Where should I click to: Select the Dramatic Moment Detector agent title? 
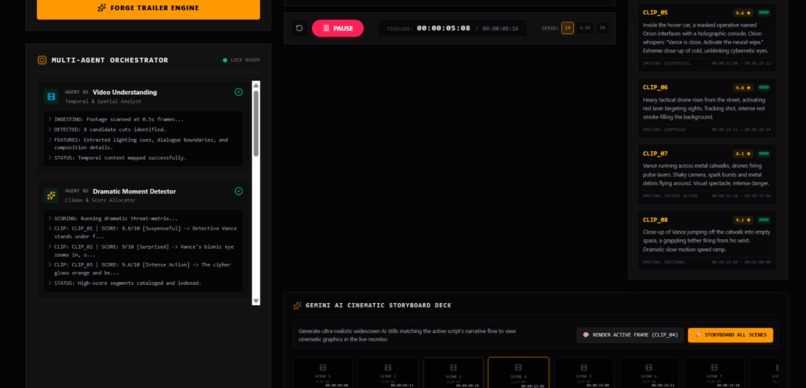pyautogui.click(x=134, y=191)
